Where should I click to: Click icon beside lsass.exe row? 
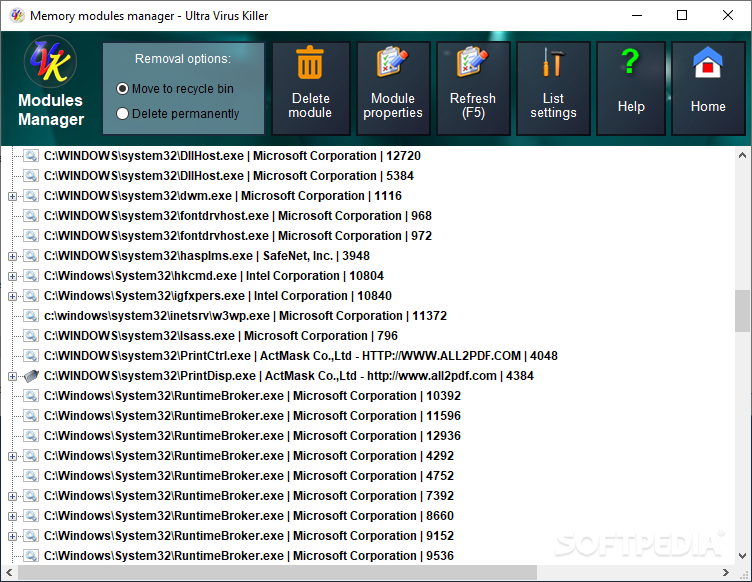[31, 336]
